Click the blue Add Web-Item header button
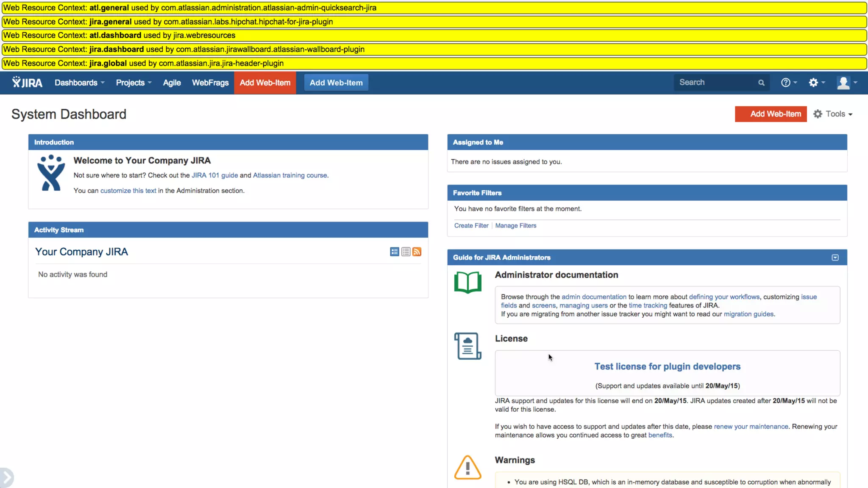Screen dimensions: 868x488 coord(336,83)
